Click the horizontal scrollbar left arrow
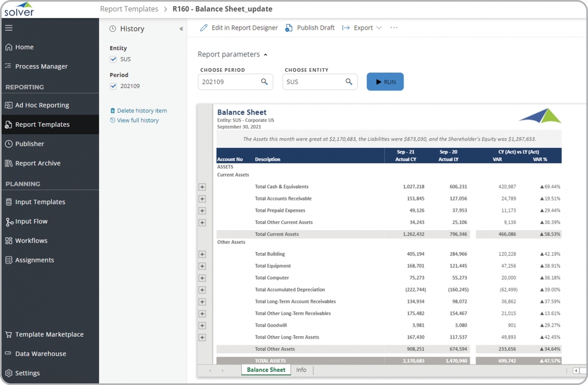588x385 pixels. coord(576,371)
